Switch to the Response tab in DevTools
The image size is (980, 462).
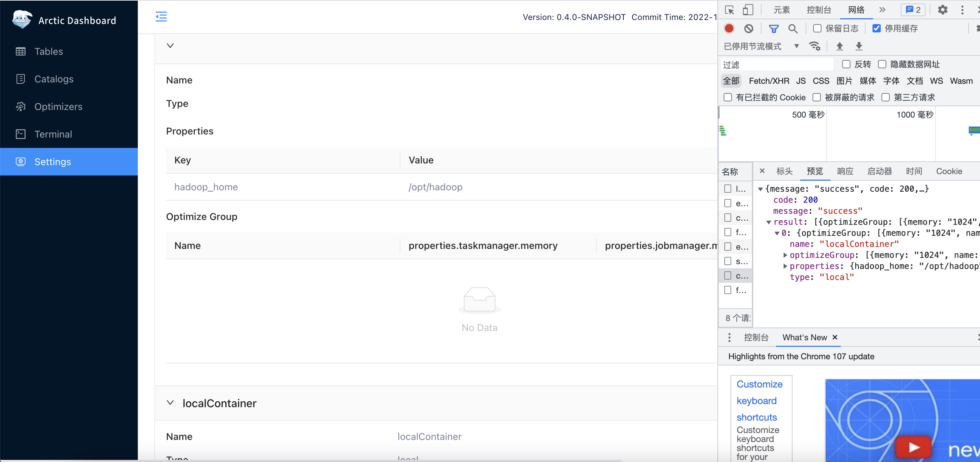coord(845,171)
